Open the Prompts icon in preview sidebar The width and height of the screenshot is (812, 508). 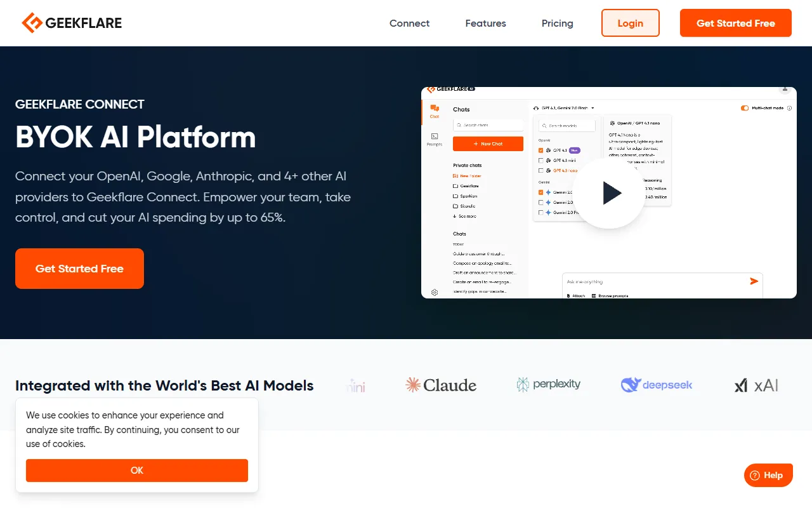pyautogui.click(x=435, y=139)
